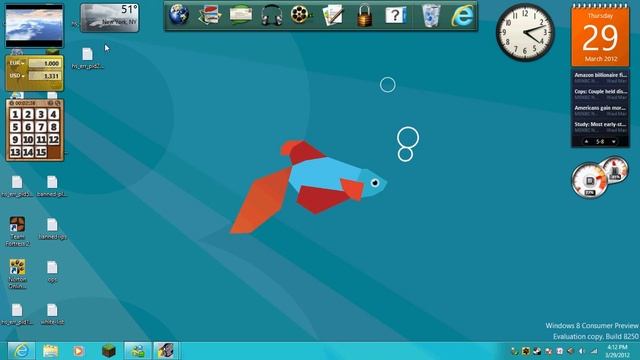Click the last pinned app on the taskbar
This screenshot has width=640, height=360.
click(166, 351)
